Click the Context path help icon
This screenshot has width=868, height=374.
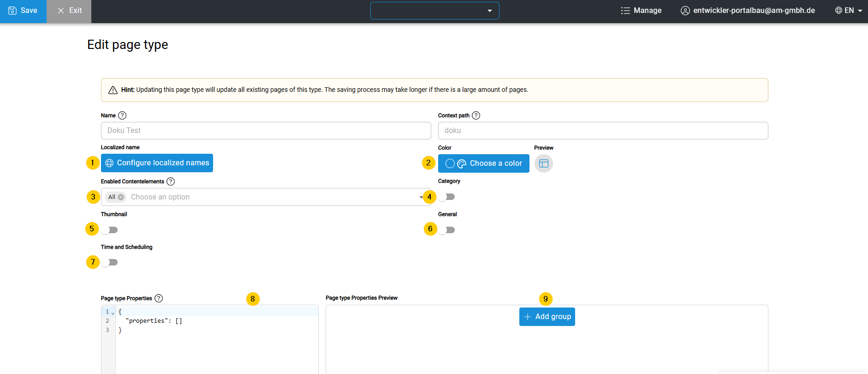click(x=476, y=115)
